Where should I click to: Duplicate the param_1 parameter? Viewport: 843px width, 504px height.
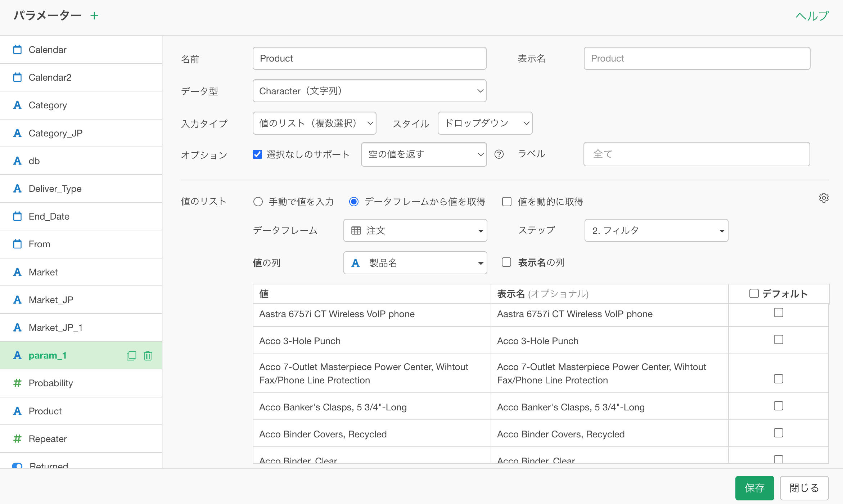(131, 356)
